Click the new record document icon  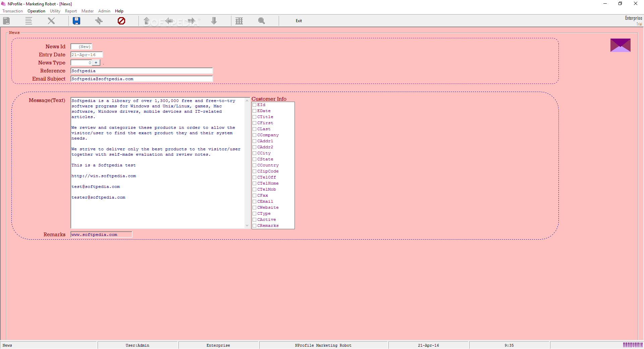6,21
